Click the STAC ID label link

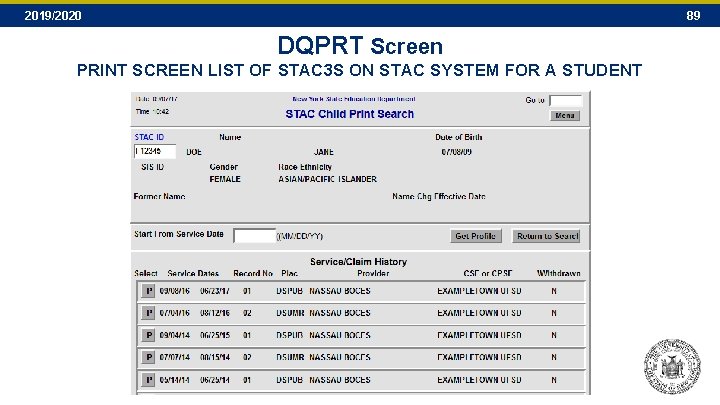149,137
